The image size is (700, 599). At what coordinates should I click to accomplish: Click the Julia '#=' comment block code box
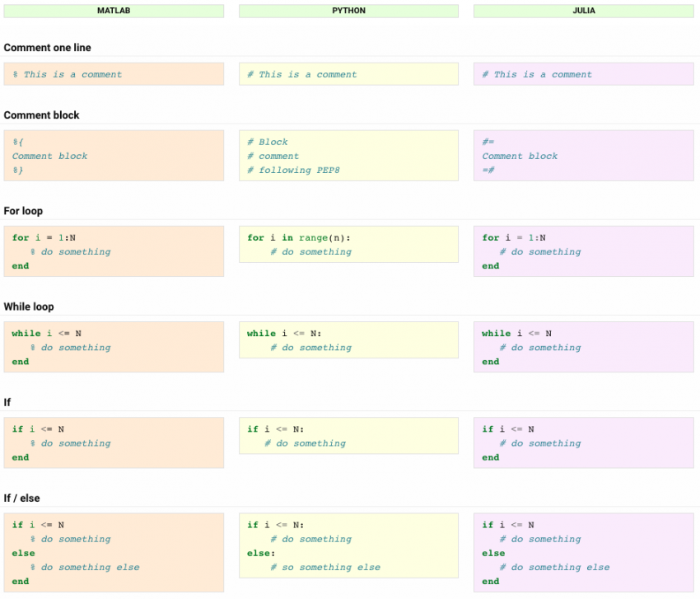pyautogui.click(x=583, y=156)
